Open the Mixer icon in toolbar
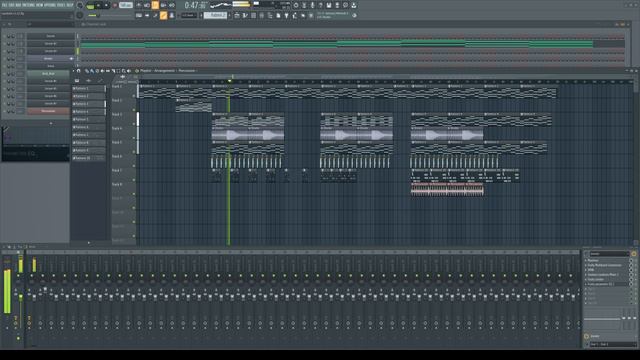This screenshot has width=640, height=360. click(261, 16)
